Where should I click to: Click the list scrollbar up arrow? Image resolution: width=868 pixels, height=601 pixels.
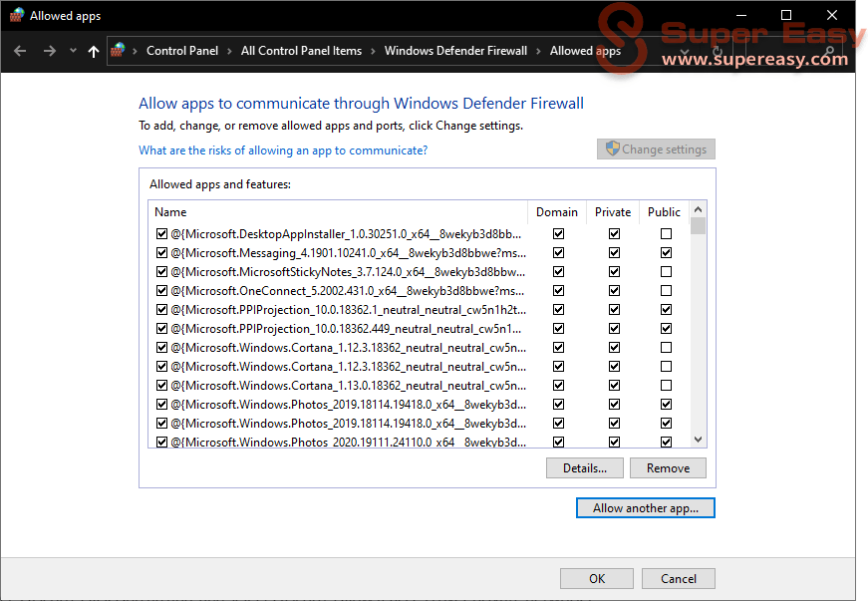pyautogui.click(x=698, y=209)
